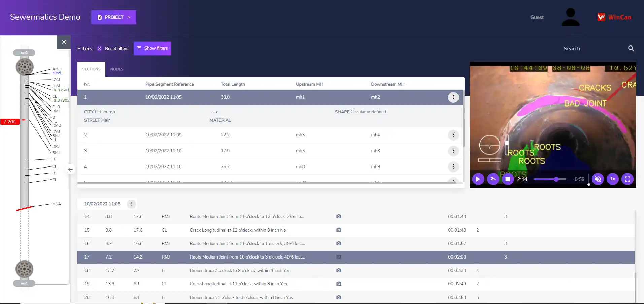
Task: Click timestamp 00:02:38
Action: 457,270
